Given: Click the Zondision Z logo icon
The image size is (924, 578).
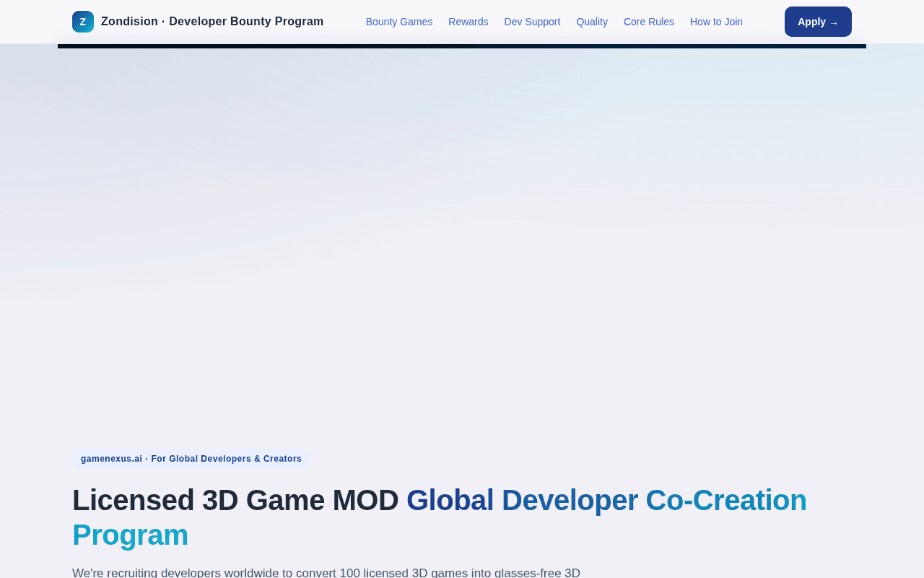Looking at the screenshot, I should tap(83, 22).
